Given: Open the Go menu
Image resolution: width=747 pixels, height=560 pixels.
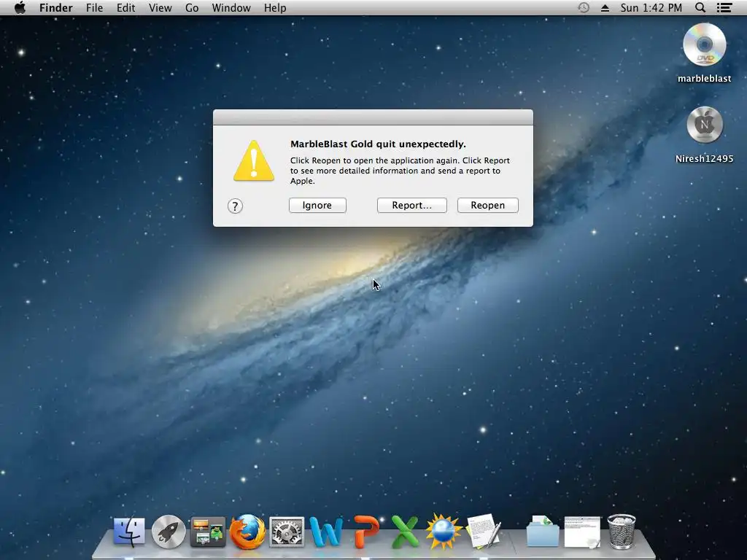Looking at the screenshot, I should [x=192, y=7].
